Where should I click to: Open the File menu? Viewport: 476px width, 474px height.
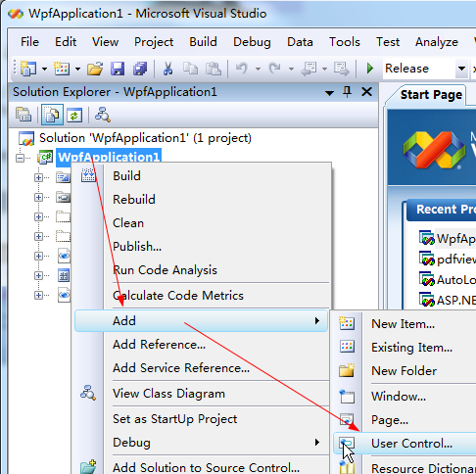29,42
